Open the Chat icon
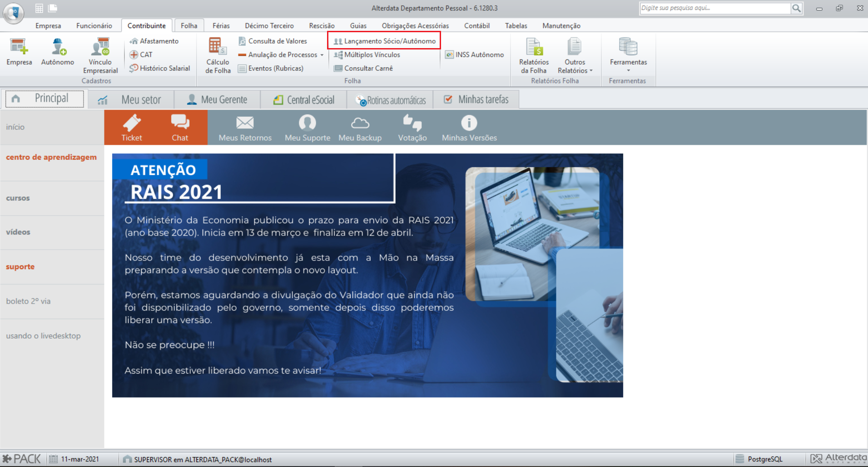 pyautogui.click(x=180, y=128)
